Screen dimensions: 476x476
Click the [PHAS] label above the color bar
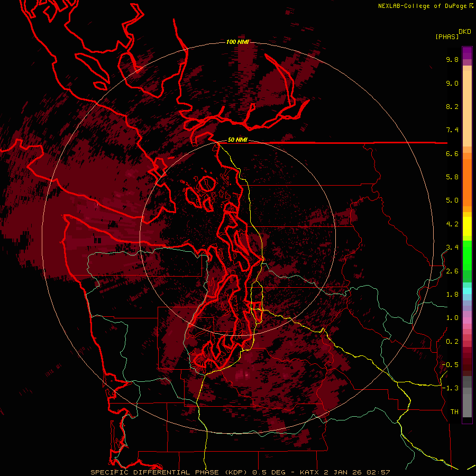click(447, 36)
